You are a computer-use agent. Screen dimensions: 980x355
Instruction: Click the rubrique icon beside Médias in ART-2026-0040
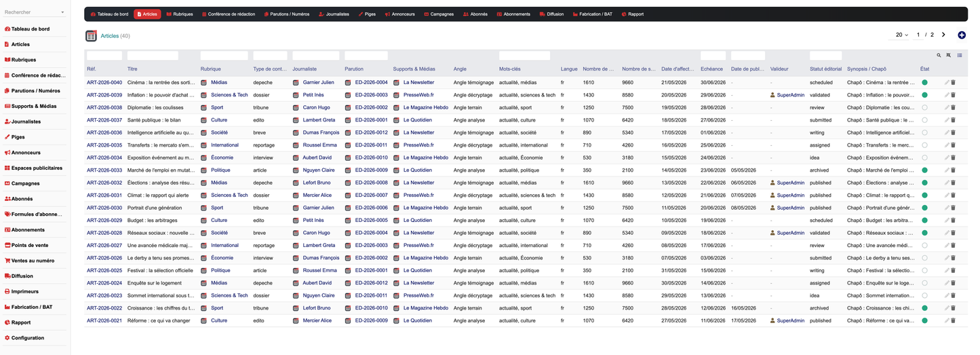pyautogui.click(x=203, y=82)
